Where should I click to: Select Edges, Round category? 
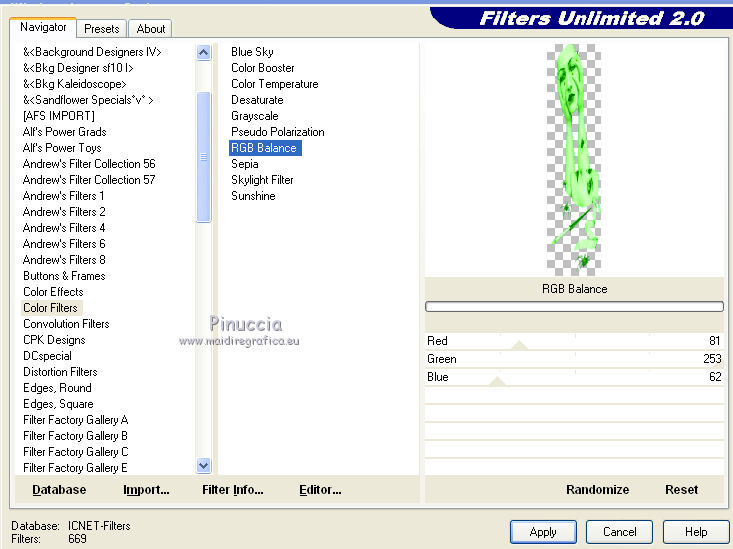[57, 388]
